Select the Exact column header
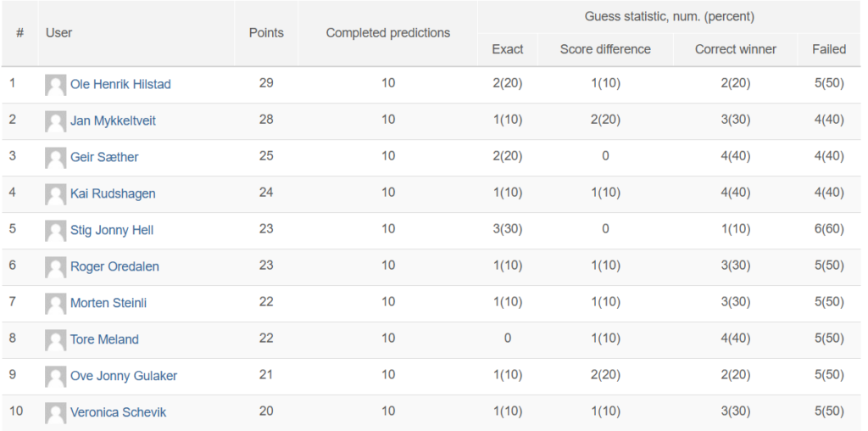This screenshot has height=431, width=868. [x=508, y=49]
